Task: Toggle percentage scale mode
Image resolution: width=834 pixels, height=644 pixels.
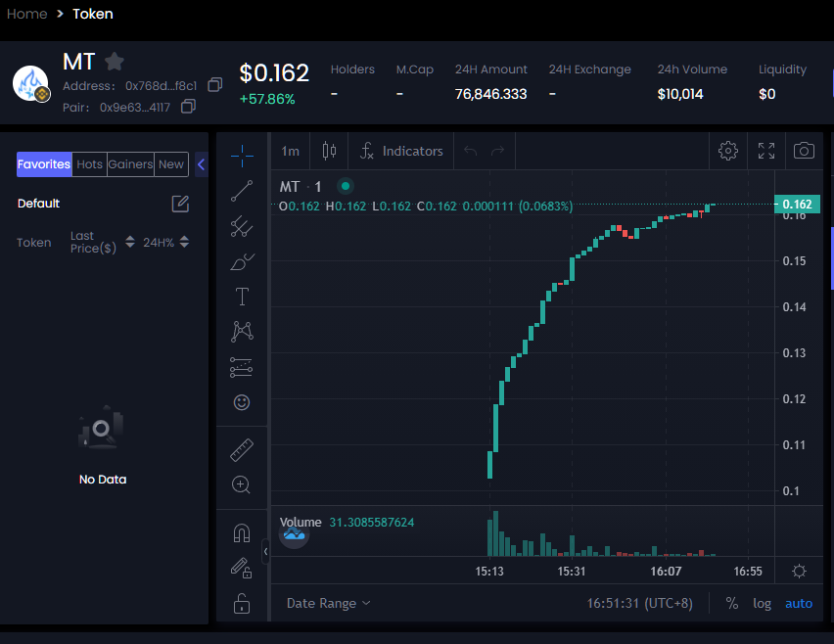Action: click(x=732, y=603)
